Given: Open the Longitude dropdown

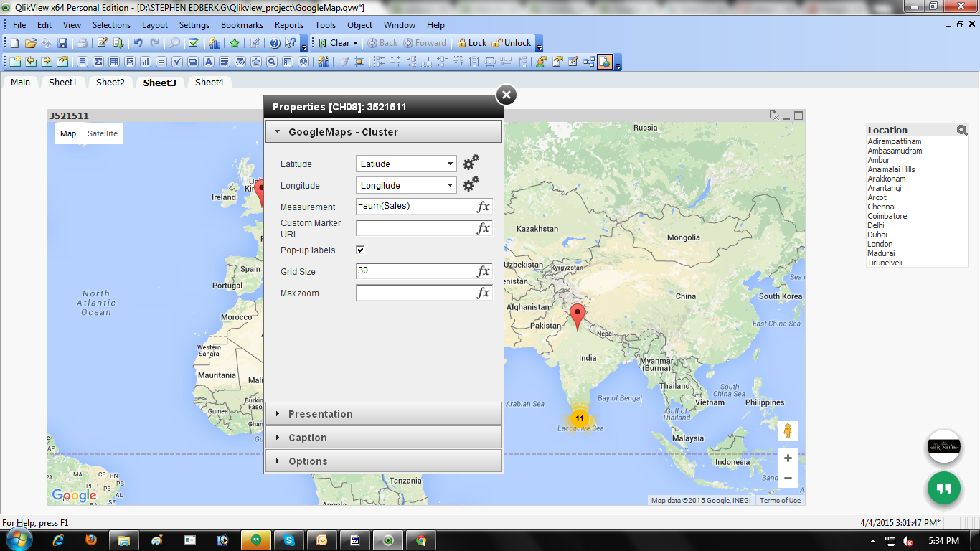Looking at the screenshot, I should click(406, 185).
